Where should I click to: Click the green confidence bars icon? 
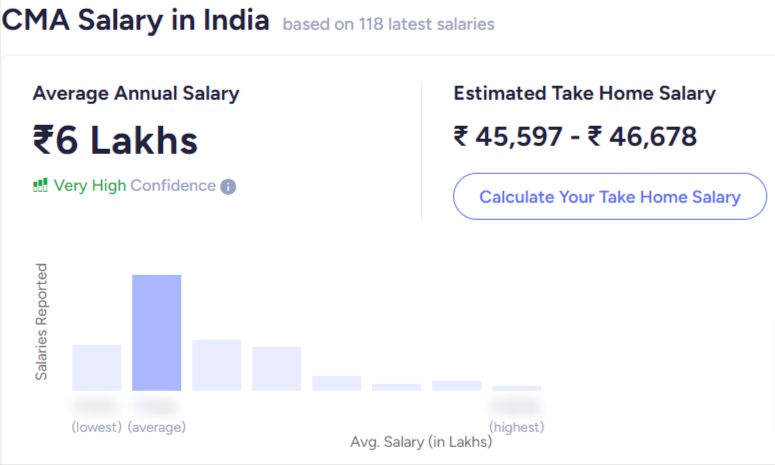(x=40, y=185)
